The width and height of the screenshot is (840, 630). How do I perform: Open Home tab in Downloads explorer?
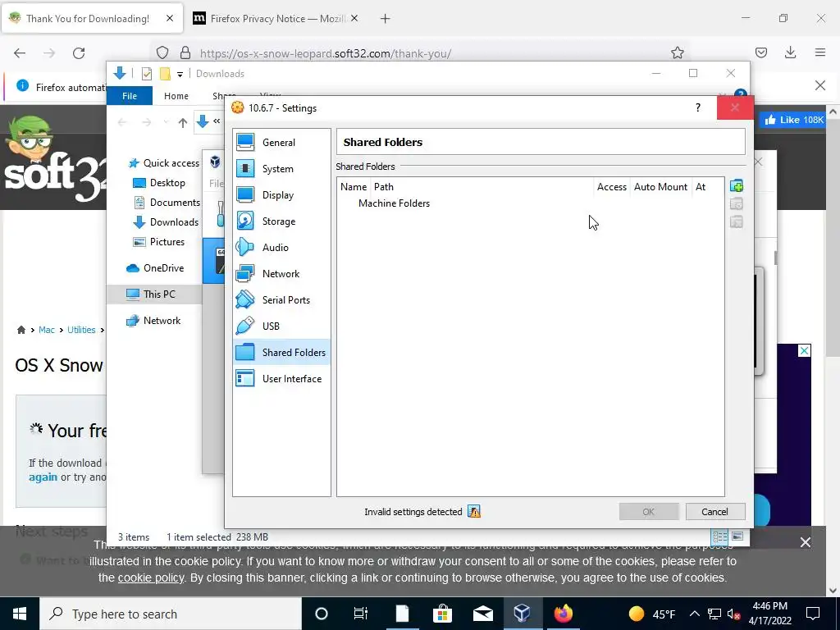click(x=176, y=96)
